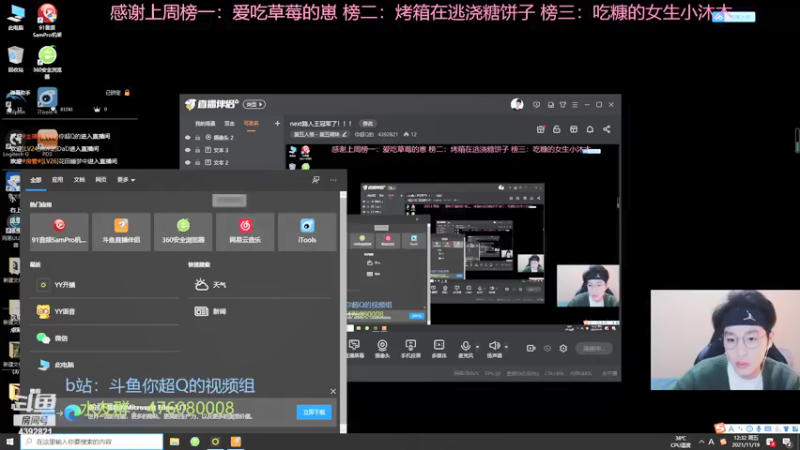
Task: Open Windows Start button
Action: [x=10, y=442]
